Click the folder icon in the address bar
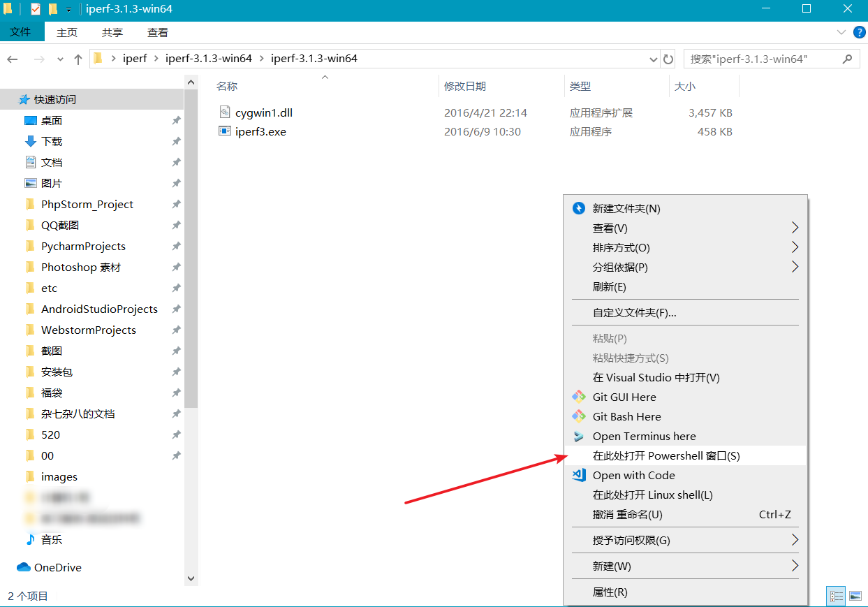The image size is (868, 607). tap(98, 59)
